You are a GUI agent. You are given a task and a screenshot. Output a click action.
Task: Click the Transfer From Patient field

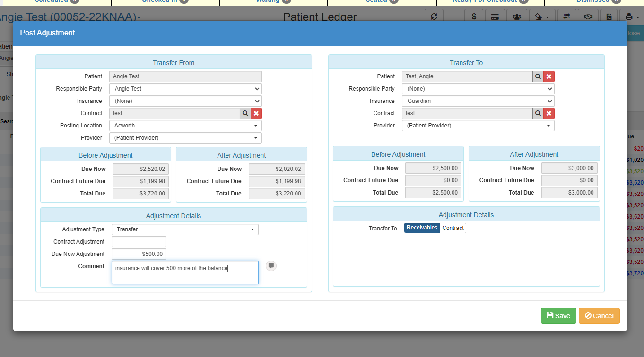(185, 76)
